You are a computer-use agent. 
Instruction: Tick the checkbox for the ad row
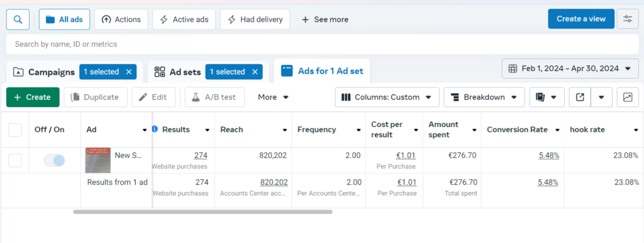[15, 161]
